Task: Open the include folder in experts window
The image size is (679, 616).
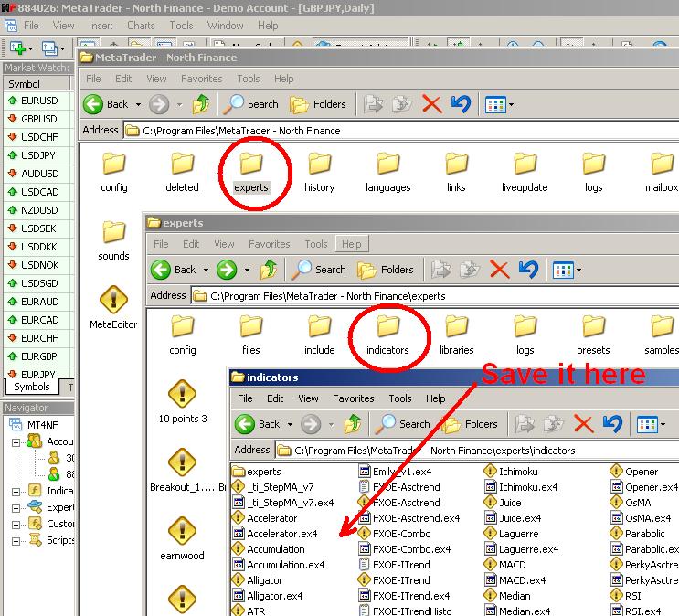Action: coord(320,335)
